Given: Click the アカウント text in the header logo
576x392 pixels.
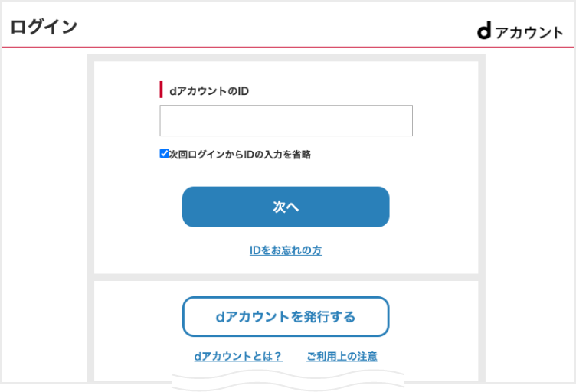Looking at the screenshot, I should coord(529,32).
